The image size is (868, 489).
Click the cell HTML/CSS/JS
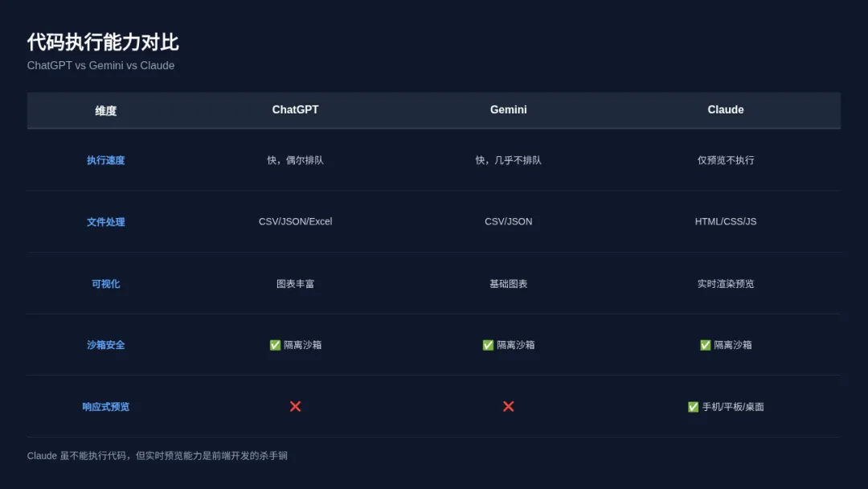point(726,221)
